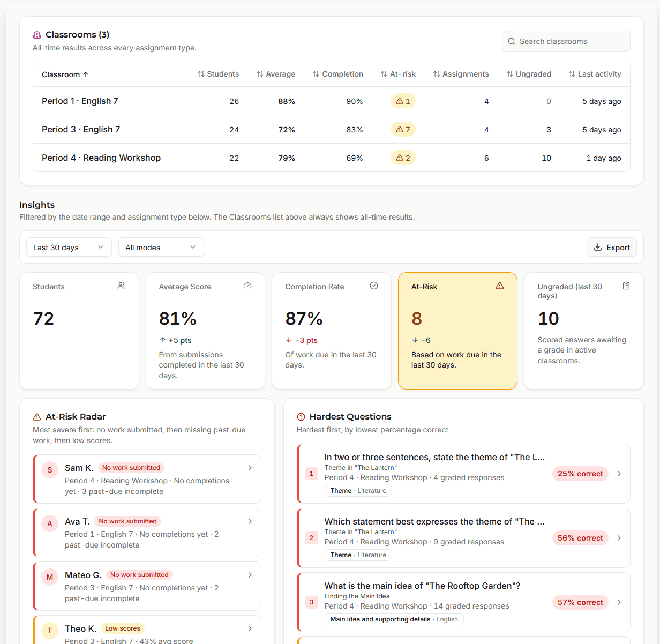Select the Ungraded (last 30 days) card
This screenshot has height=644, width=660.
pyautogui.click(x=584, y=331)
